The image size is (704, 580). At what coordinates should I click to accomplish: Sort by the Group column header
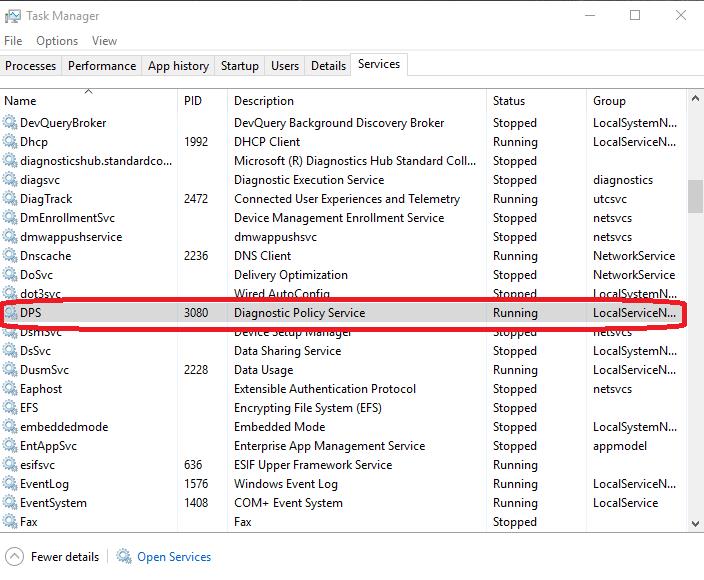pos(637,101)
